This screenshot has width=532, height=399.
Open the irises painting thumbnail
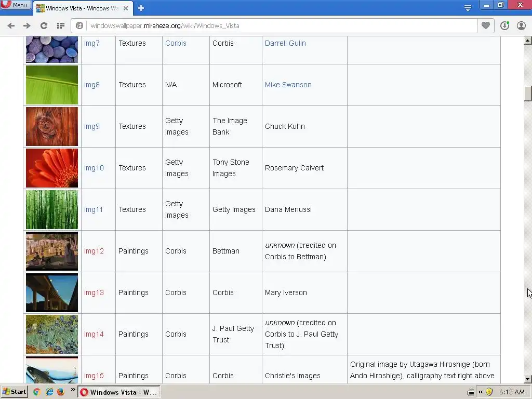(52, 334)
